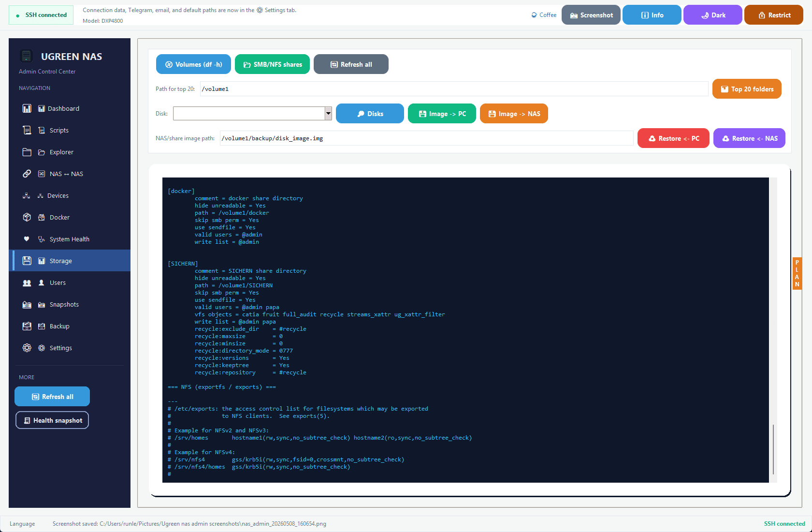Screen dimensions: 812x532
Task: Click the [docker] share header line
Action: pos(181,191)
